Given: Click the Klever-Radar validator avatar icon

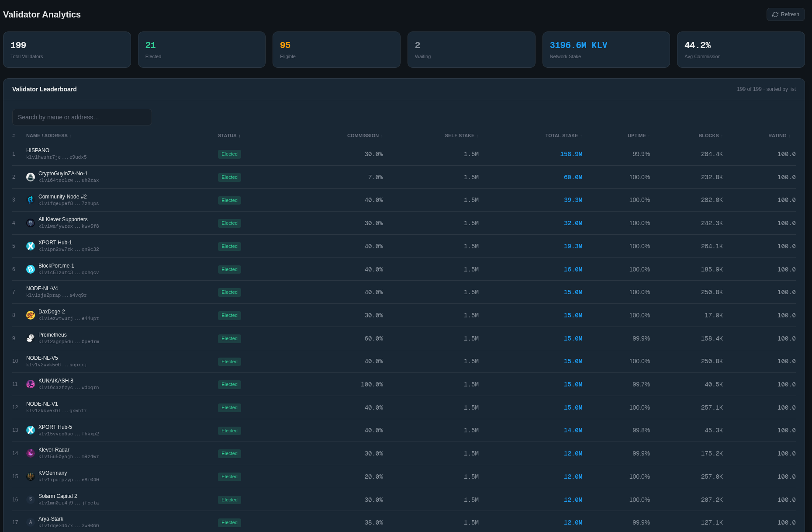Looking at the screenshot, I should (31, 453).
